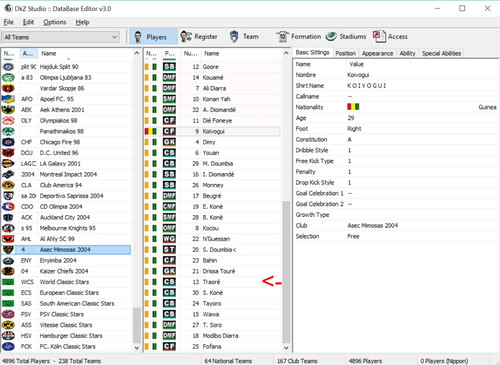Click the players list vertical scrollbar thumb
Image resolution: width=500 pixels, height=365 pixels.
(x=286, y=272)
